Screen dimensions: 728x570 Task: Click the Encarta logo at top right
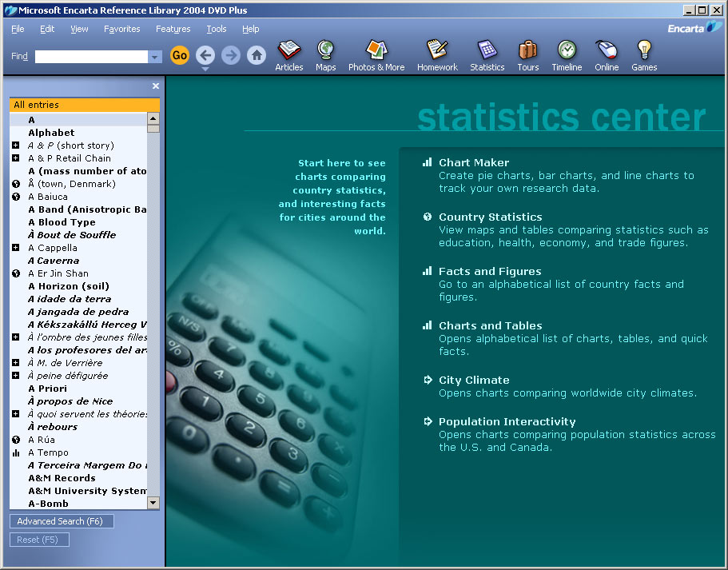pos(694,28)
